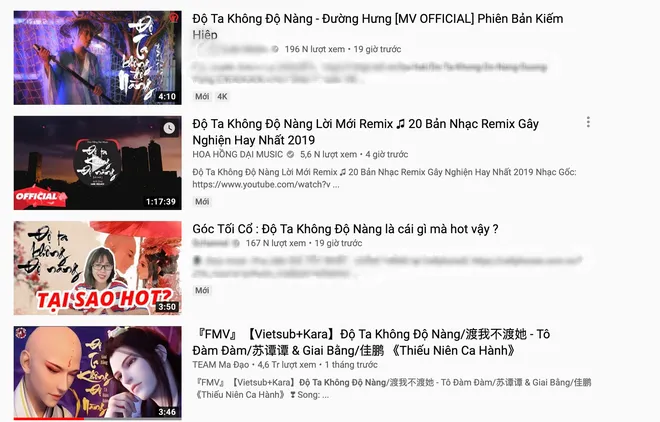This screenshot has width=660, height=422.
Task: Open Góc Tối Cổ video title link
Action: (x=345, y=229)
